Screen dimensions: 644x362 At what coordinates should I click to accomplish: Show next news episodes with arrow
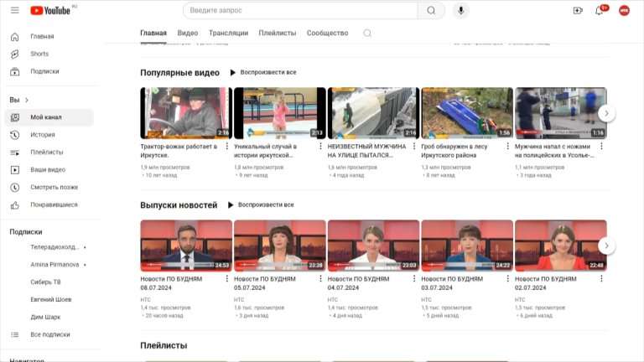click(606, 246)
